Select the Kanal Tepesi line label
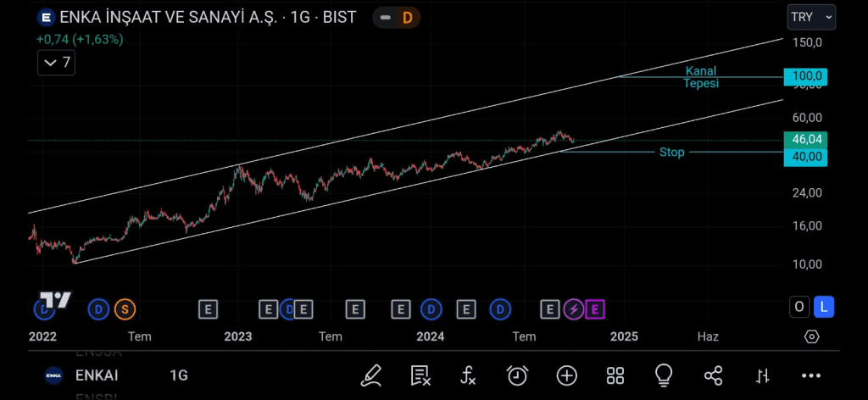 coord(701,77)
